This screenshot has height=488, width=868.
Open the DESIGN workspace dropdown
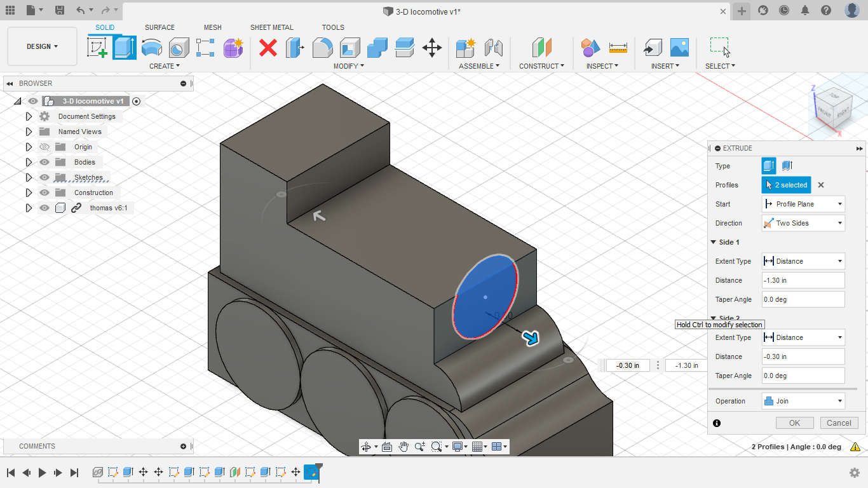pos(42,46)
